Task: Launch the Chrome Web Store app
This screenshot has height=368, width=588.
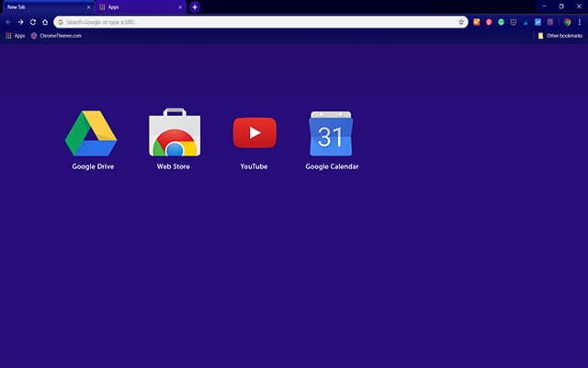Action: click(175, 132)
